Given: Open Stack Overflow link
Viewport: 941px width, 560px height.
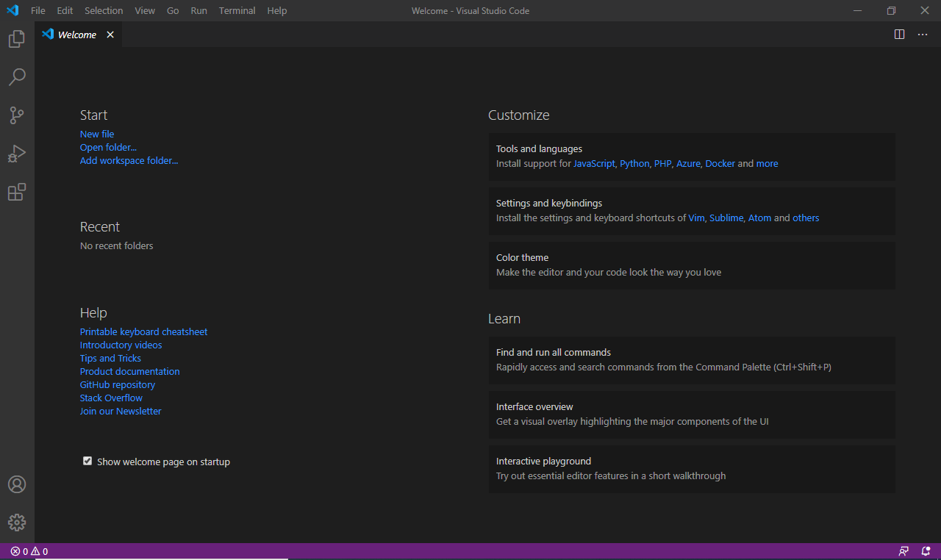Looking at the screenshot, I should pyautogui.click(x=111, y=398).
